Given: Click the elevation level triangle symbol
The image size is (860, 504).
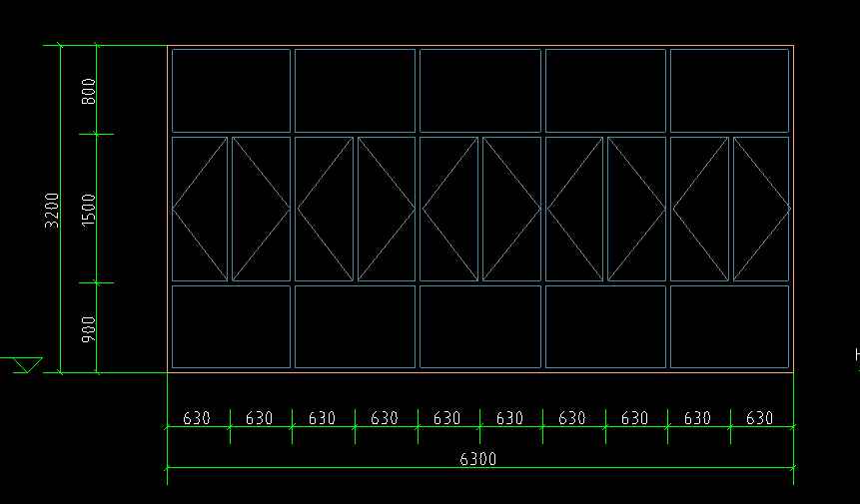Looking at the screenshot, I should click(x=25, y=365).
